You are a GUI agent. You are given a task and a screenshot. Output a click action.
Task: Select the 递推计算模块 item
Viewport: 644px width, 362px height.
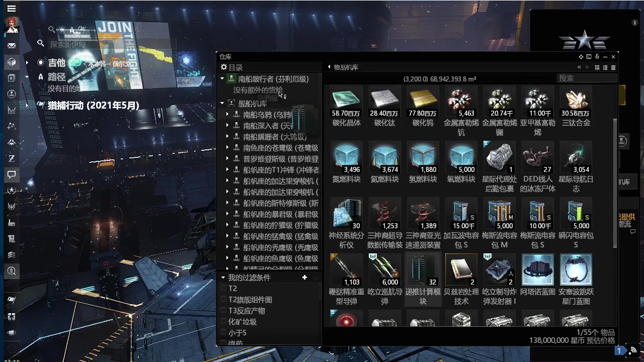click(x=423, y=280)
